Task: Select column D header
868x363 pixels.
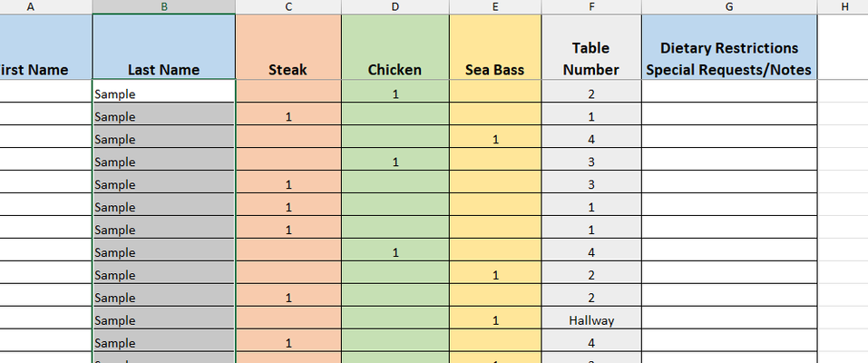Action: (x=395, y=6)
